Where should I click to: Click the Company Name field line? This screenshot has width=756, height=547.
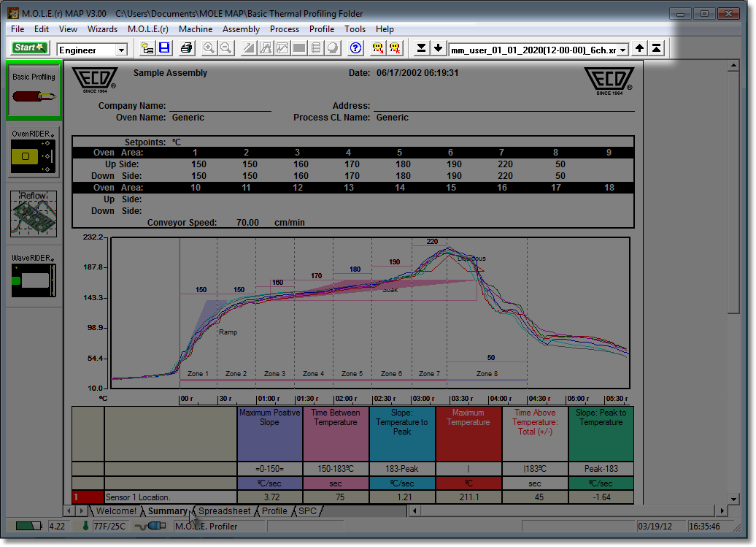coord(220,107)
